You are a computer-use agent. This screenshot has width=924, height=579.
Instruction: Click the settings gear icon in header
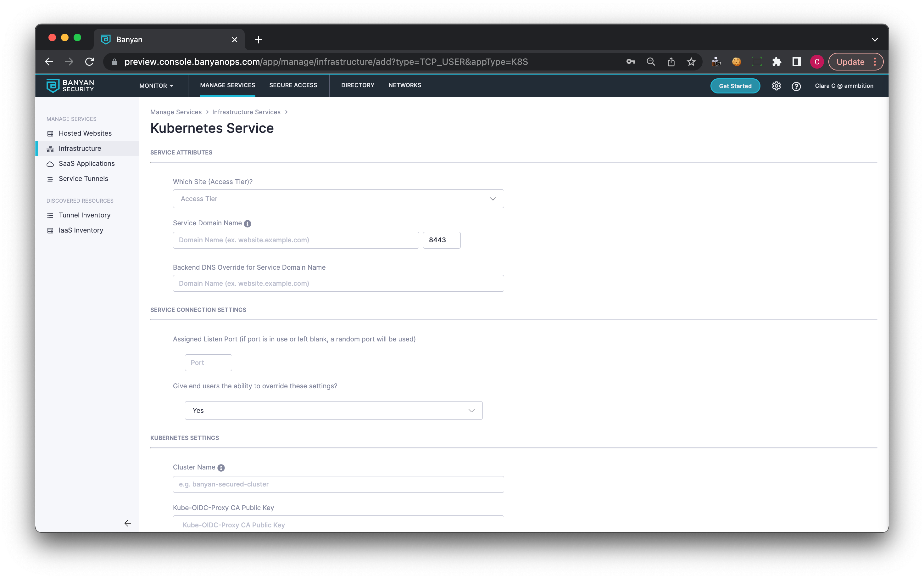click(776, 86)
